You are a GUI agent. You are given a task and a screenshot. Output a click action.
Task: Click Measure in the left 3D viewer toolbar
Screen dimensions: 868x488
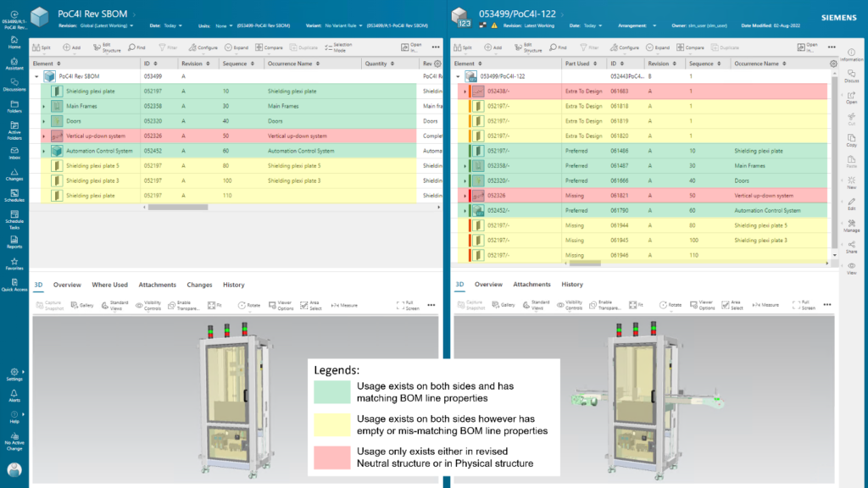(x=344, y=305)
